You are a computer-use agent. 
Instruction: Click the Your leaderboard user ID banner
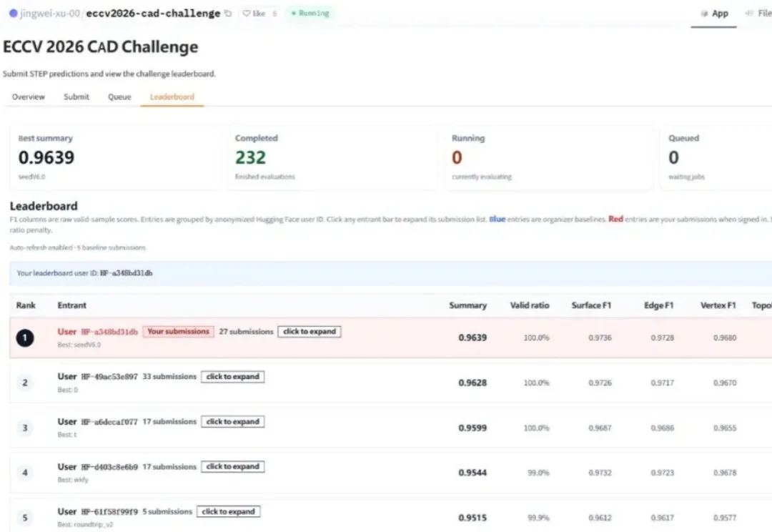[x=390, y=273]
